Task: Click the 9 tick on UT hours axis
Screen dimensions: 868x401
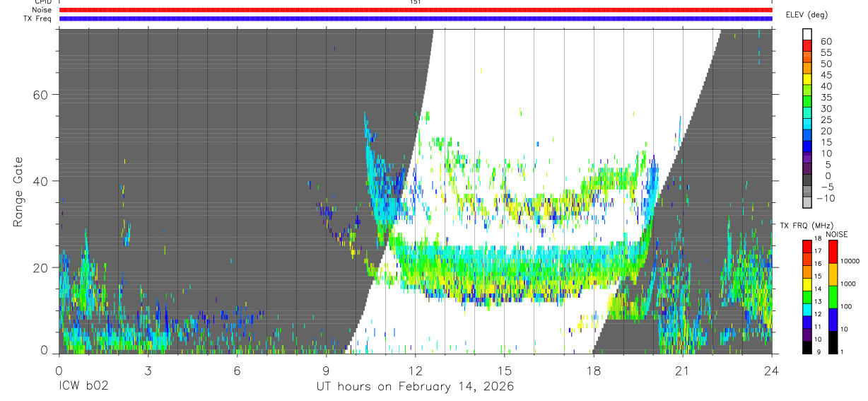Action: click(x=326, y=371)
